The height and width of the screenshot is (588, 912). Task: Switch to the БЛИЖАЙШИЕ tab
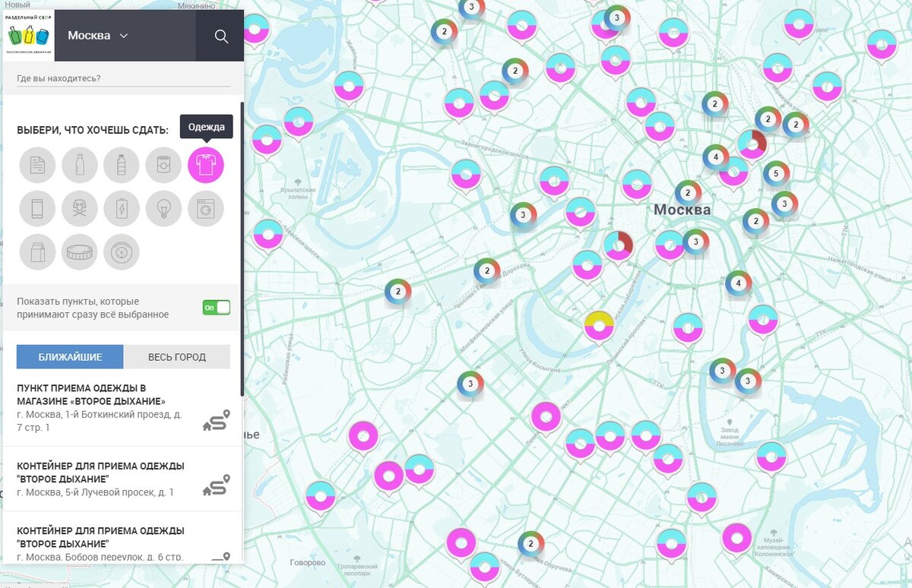click(x=70, y=357)
